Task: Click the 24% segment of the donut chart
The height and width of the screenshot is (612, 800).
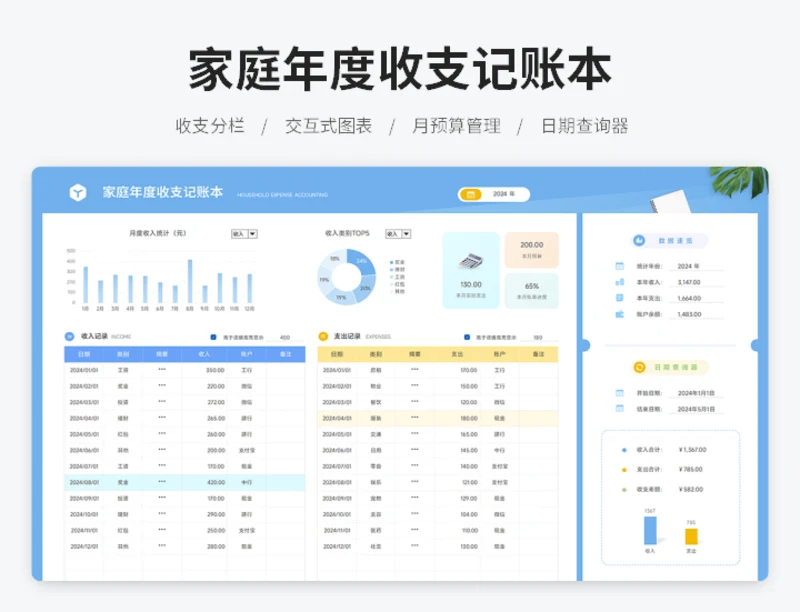Action: click(x=361, y=261)
